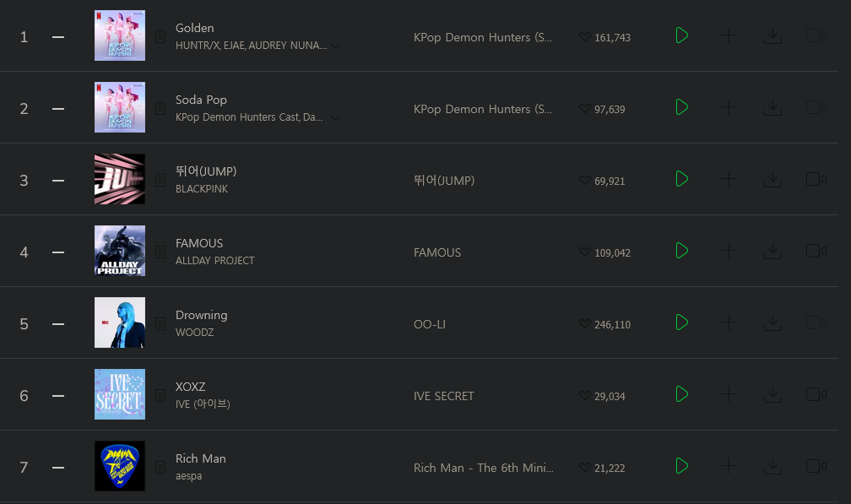Open OO-LI album page
This screenshot has width=851, height=504.
point(429,324)
